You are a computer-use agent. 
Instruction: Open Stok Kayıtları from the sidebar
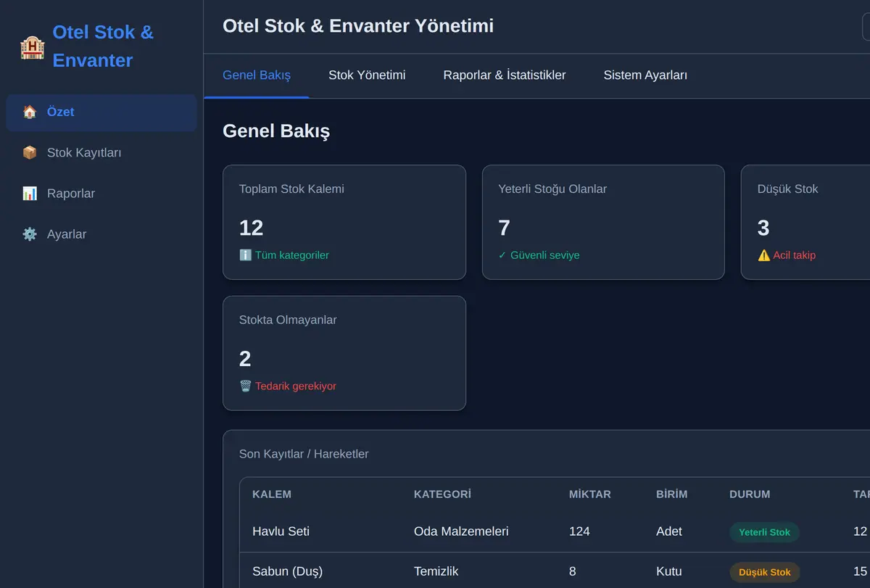pos(101,153)
